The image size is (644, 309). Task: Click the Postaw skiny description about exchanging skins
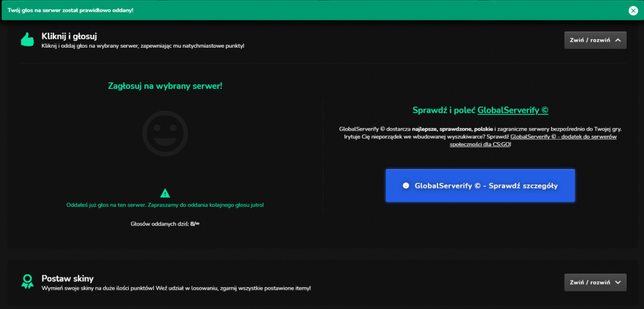176,288
